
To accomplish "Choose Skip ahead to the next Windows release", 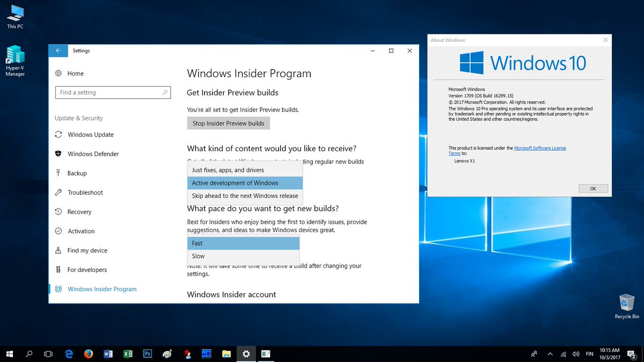I will (245, 196).
